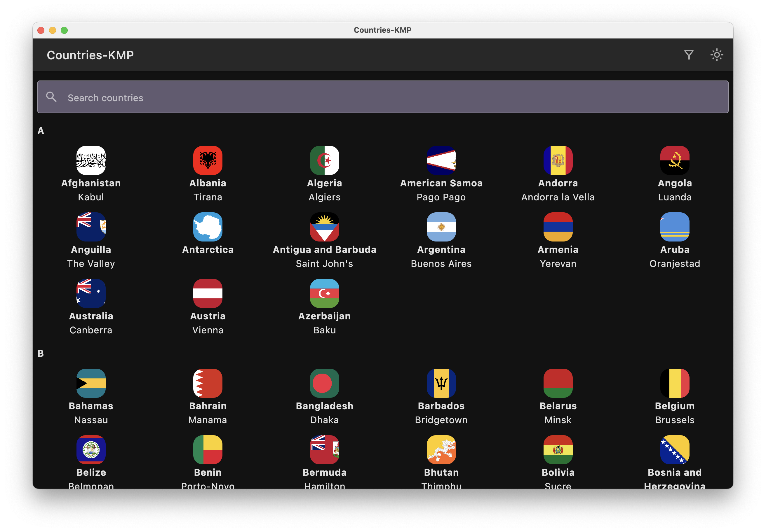
Task: Click the 'Brussels' capital label
Action: tap(675, 420)
